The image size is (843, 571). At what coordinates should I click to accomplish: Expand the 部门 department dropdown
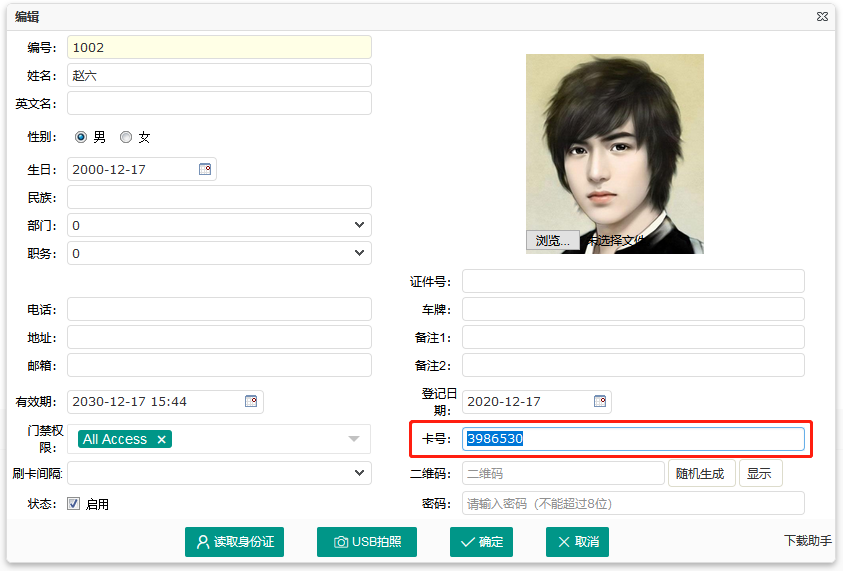359,225
